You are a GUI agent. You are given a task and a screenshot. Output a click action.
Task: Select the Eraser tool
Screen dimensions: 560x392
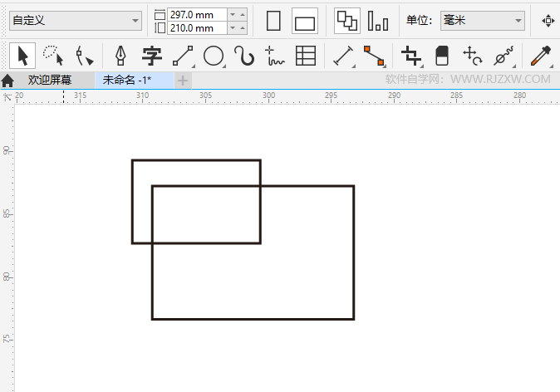point(441,56)
